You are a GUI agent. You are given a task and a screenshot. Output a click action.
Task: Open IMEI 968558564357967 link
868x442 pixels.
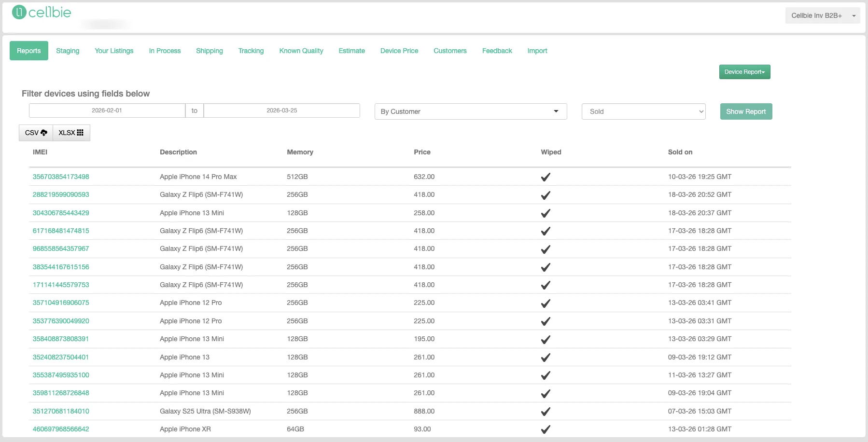coord(61,249)
